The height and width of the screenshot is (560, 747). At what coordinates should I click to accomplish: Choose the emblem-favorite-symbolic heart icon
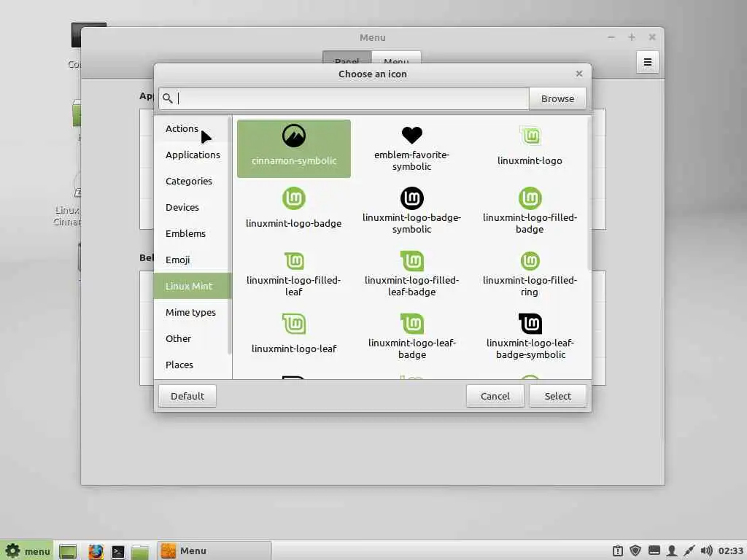[x=411, y=149]
